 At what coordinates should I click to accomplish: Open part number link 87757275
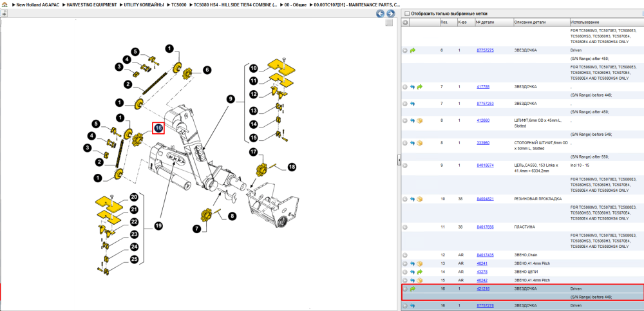[485, 50]
